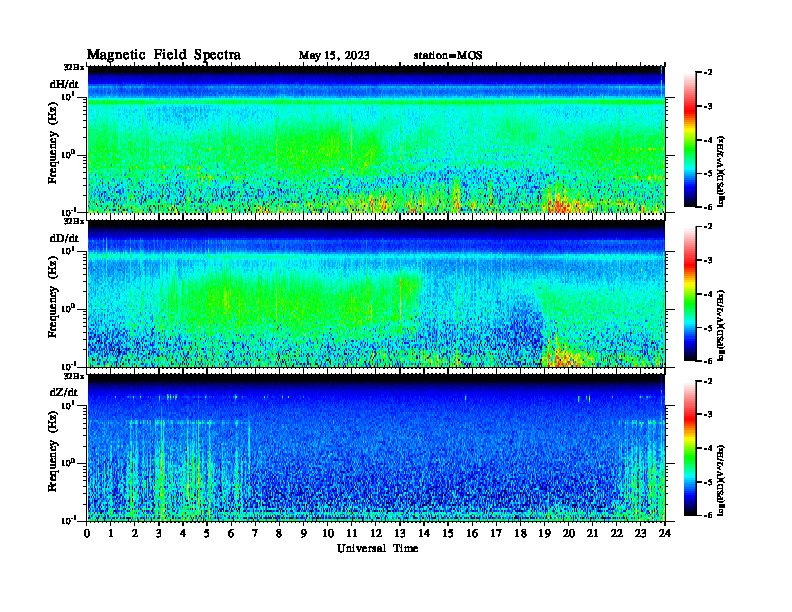Click the "station=MOS" label
792x612 pixels.
[448, 55]
